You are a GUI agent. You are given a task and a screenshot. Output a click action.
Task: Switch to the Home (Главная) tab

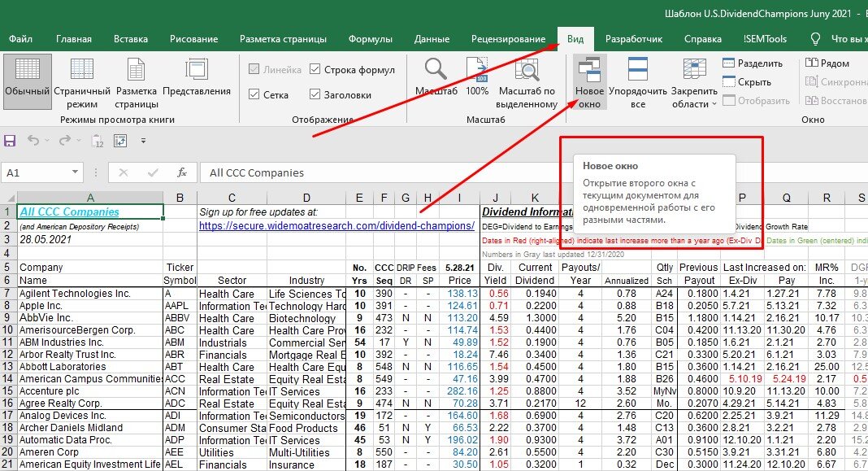(74, 39)
